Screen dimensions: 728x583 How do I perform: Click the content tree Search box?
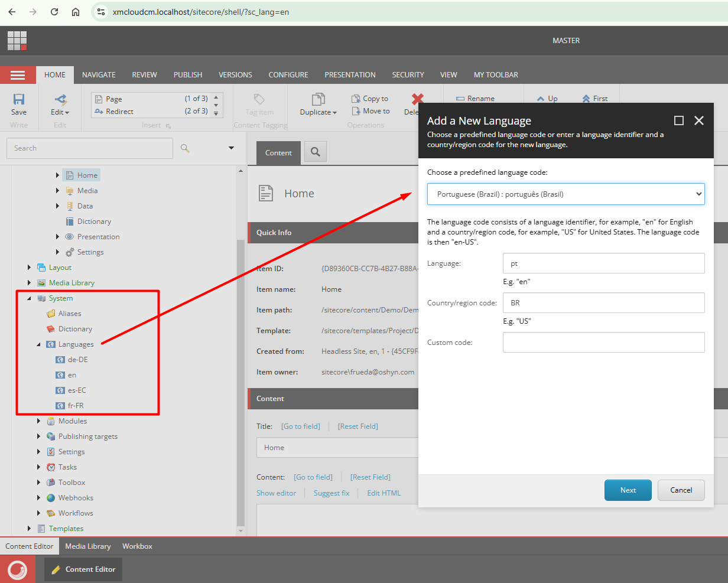(x=90, y=148)
